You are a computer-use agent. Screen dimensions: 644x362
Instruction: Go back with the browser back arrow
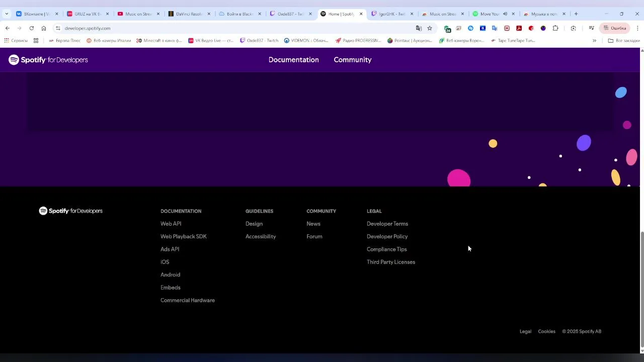pyautogui.click(x=8, y=28)
